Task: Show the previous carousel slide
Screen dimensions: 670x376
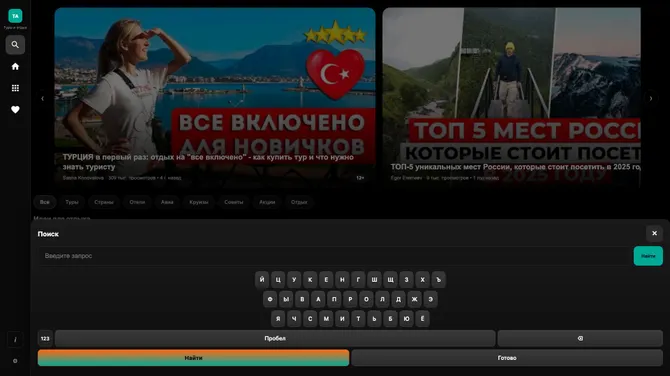Action: click(42, 99)
